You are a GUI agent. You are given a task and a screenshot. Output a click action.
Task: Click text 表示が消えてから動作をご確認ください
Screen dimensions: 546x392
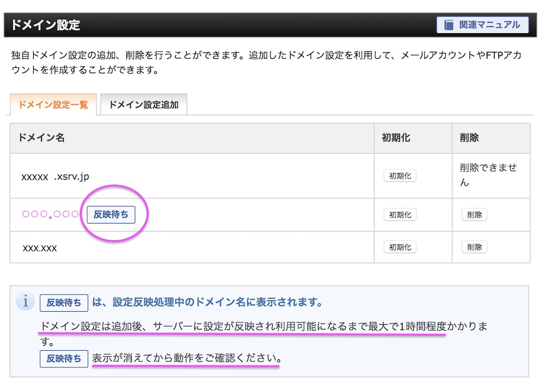tap(187, 358)
